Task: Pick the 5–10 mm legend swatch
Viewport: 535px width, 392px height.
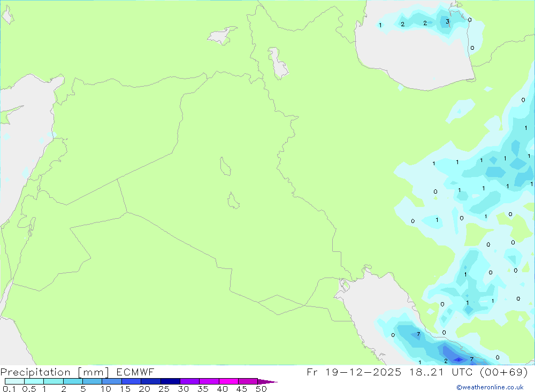Action: [92, 381]
